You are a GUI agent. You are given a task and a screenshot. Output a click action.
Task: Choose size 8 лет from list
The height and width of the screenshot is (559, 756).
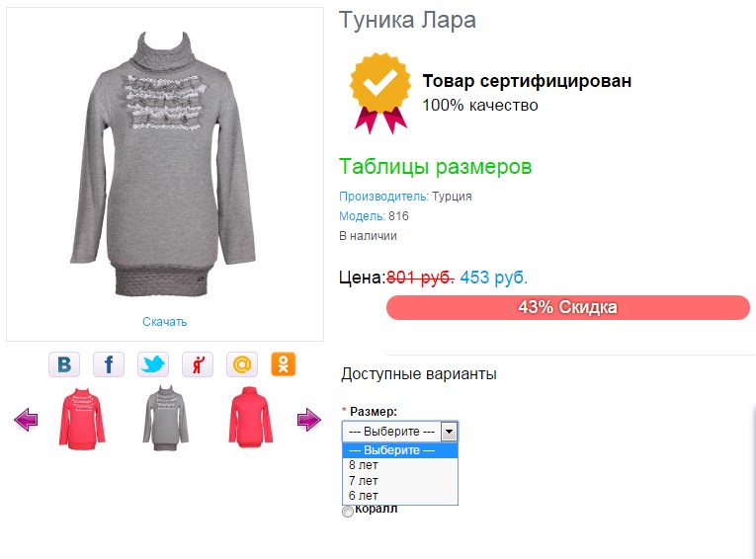pos(364,465)
